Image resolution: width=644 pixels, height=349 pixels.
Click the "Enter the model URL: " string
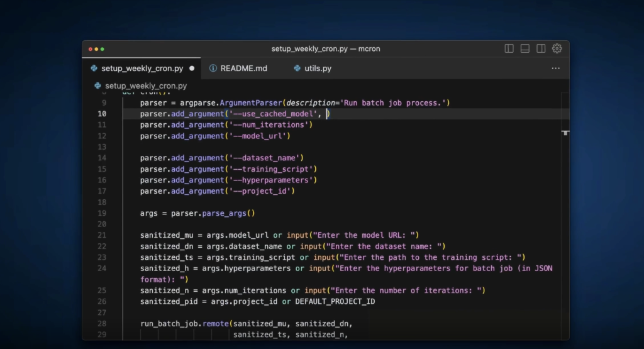click(364, 235)
